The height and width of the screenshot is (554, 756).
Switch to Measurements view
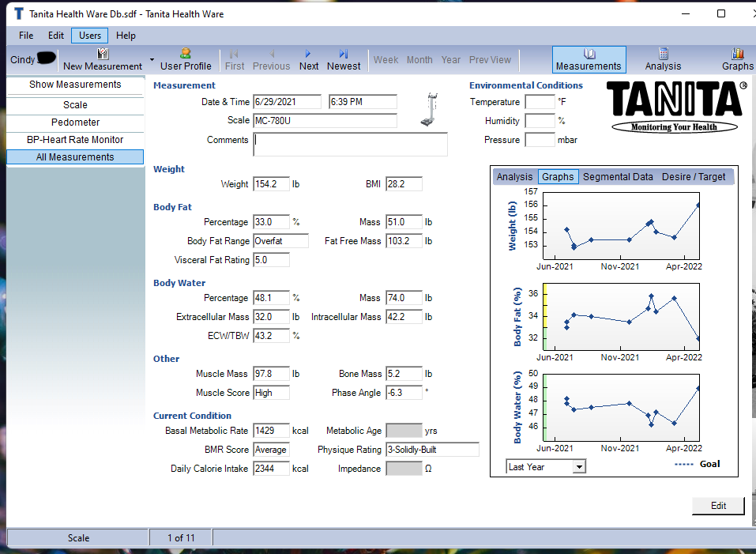pos(589,60)
